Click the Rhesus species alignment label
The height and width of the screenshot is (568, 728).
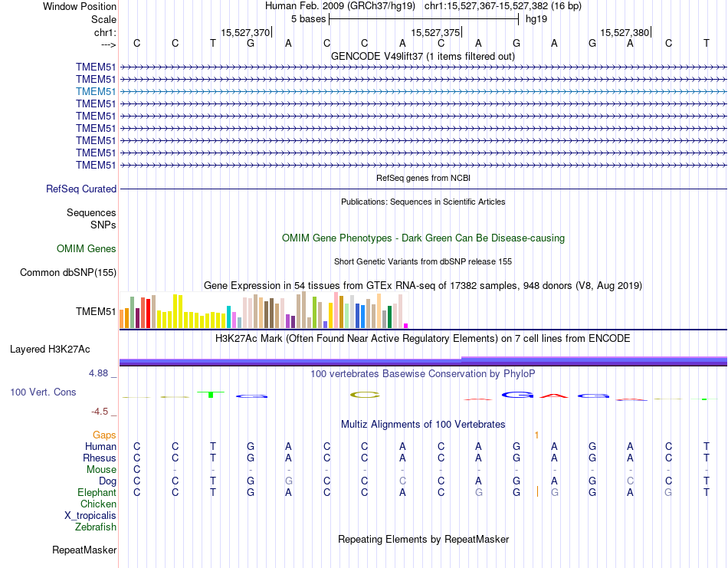[x=100, y=458]
